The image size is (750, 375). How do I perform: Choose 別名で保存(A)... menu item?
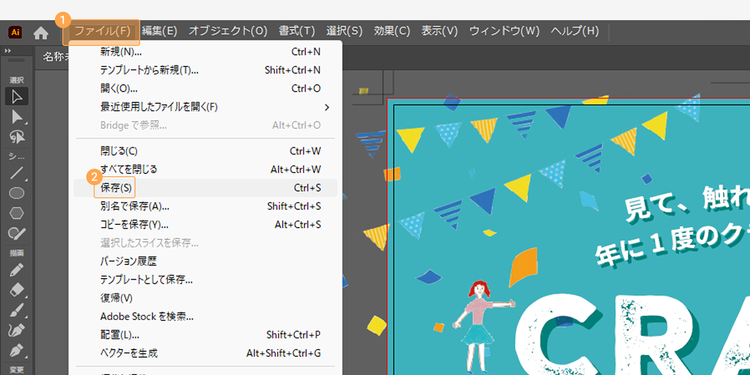click(x=206, y=206)
